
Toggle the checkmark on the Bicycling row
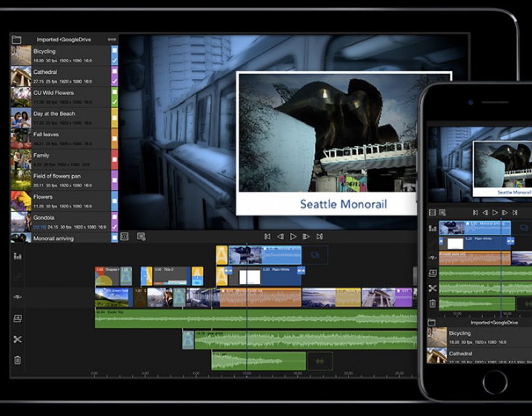[x=115, y=61]
